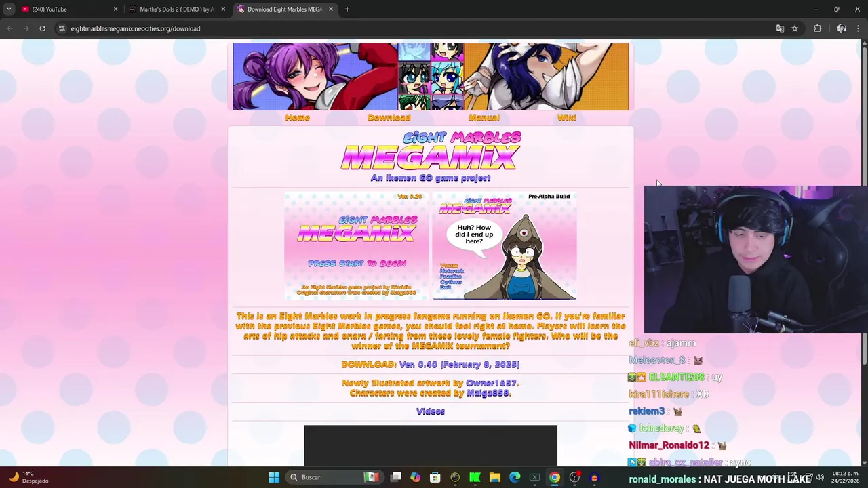Open the Windows Start menu
This screenshot has height=488, width=868.
pos(274,477)
